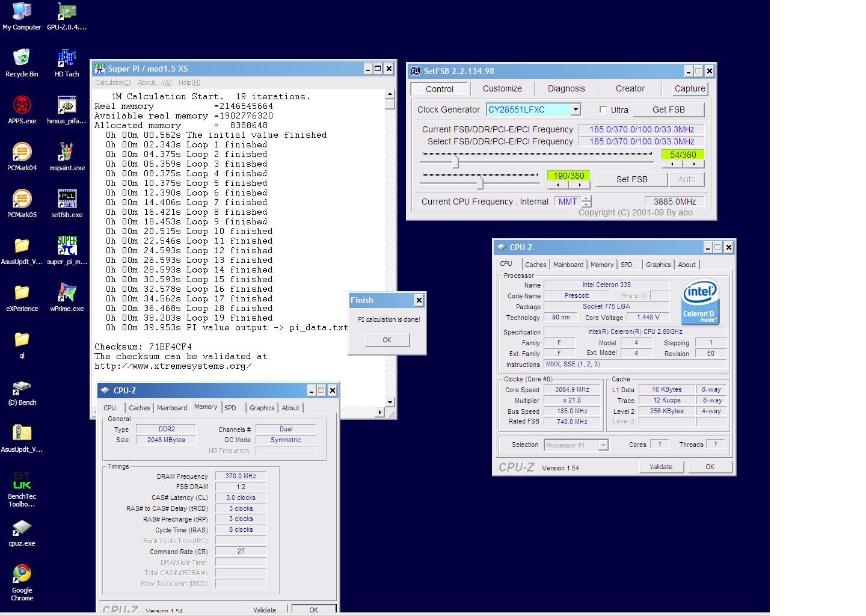
Task: Click Current FSB frequency readout field
Action: tap(642, 129)
